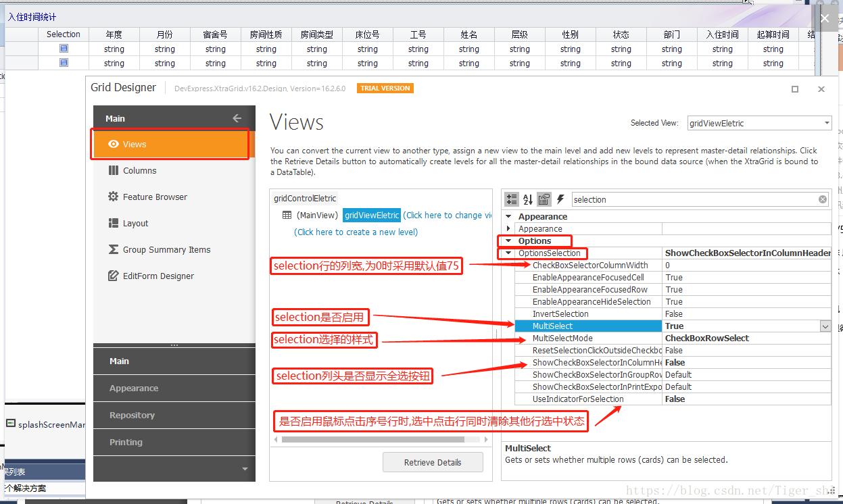Click the 年度 column header

pos(114,34)
